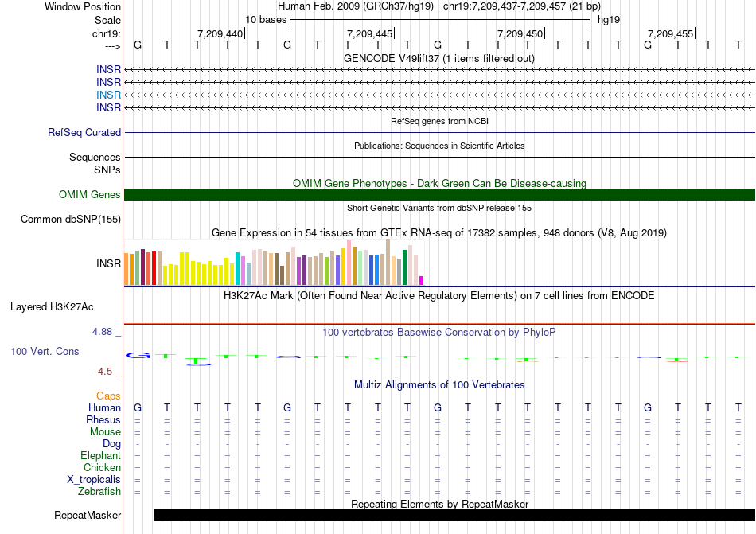The height and width of the screenshot is (534, 756).
Task: Click the black RepeatMasker element bar
Action: (x=454, y=515)
